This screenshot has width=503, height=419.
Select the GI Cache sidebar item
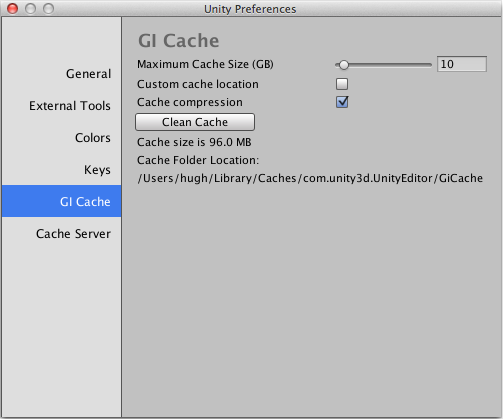click(x=62, y=201)
